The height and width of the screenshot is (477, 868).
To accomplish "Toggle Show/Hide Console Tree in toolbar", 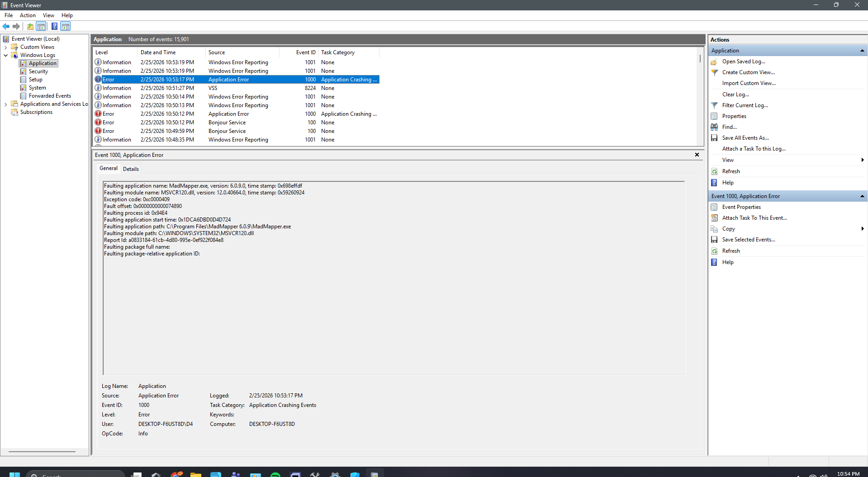I will pyautogui.click(x=41, y=26).
